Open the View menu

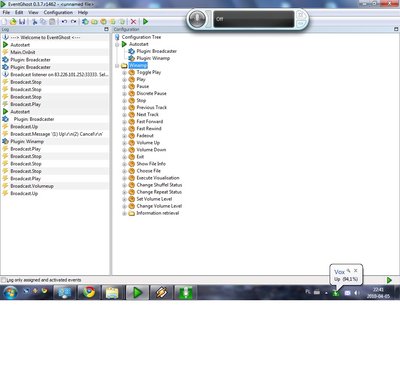tap(33, 12)
